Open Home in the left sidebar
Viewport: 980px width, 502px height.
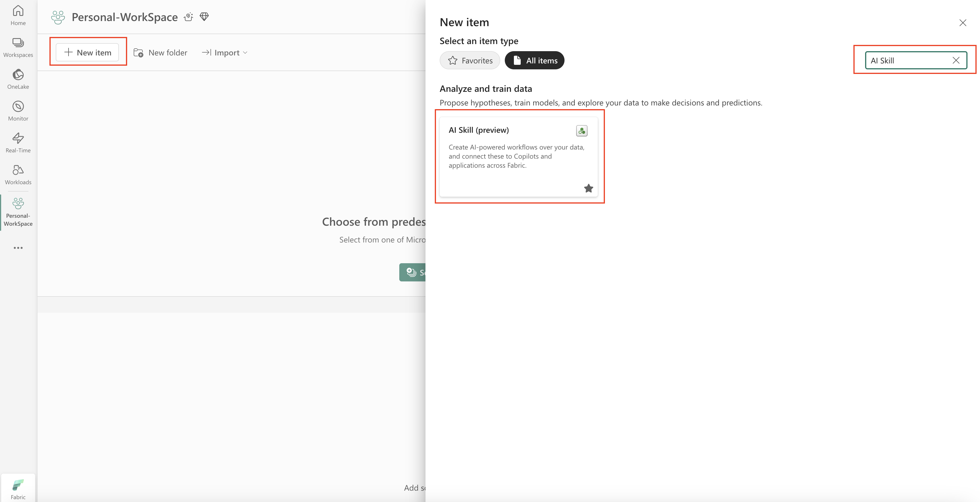click(x=18, y=15)
